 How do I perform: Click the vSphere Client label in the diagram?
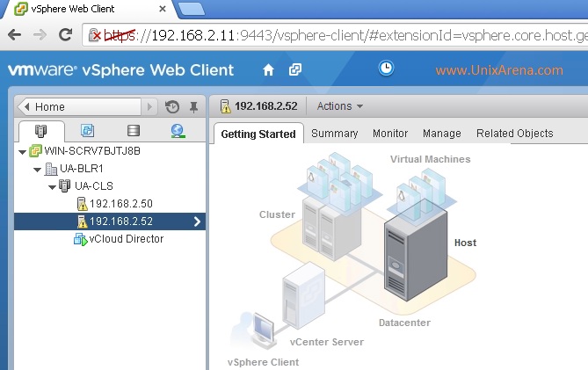pos(264,362)
